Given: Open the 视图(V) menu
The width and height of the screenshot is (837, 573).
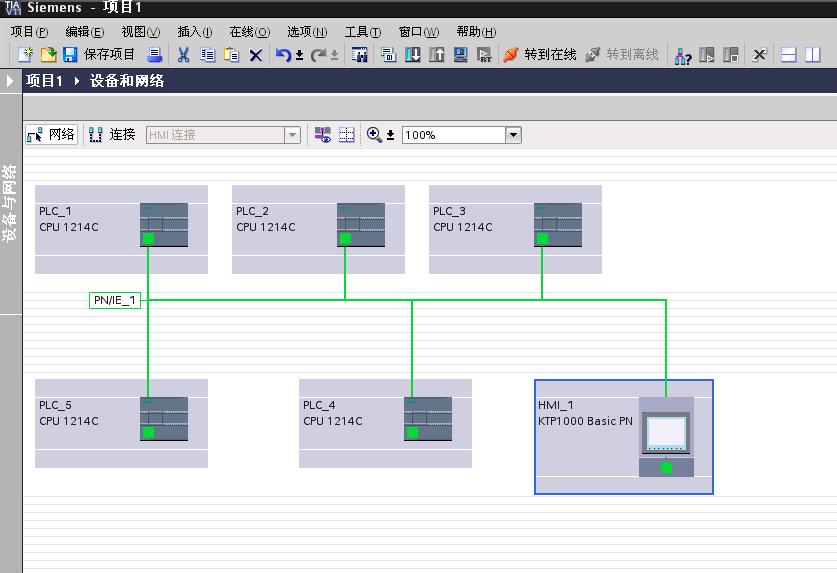Looking at the screenshot, I should (x=141, y=32).
